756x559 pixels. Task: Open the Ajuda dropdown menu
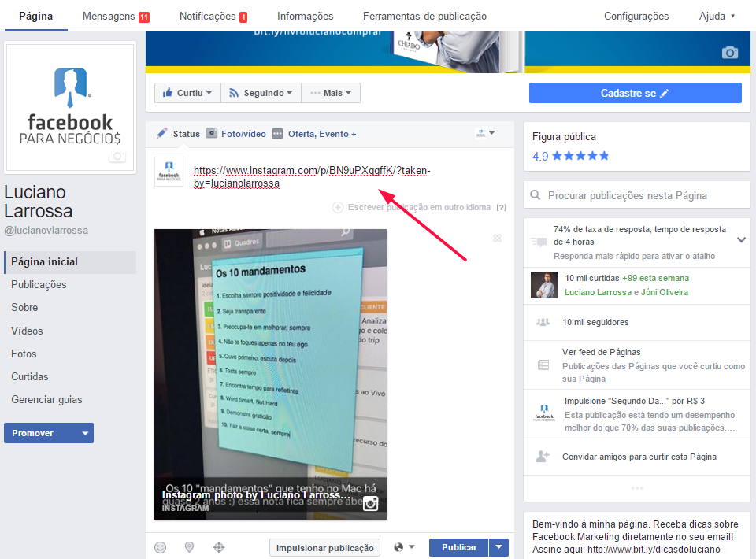[x=717, y=16]
